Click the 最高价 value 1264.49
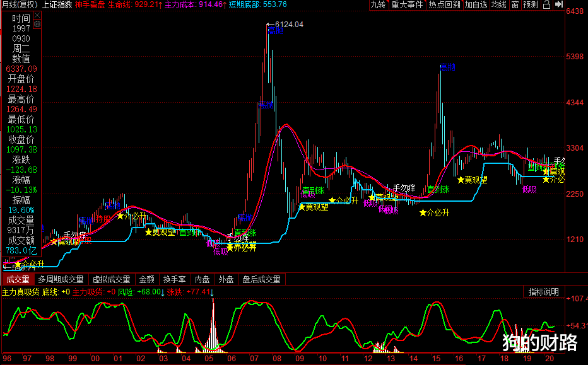 [21, 110]
